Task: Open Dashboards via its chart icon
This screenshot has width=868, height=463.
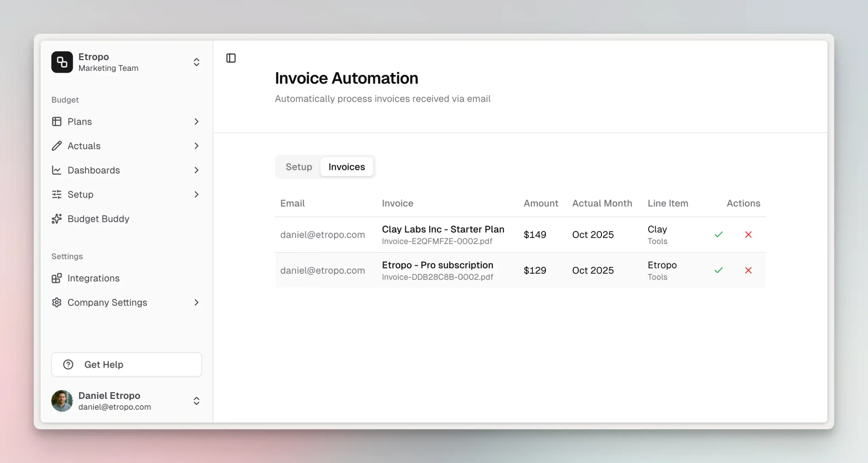Action: pyautogui.click(x=57, y=170)
